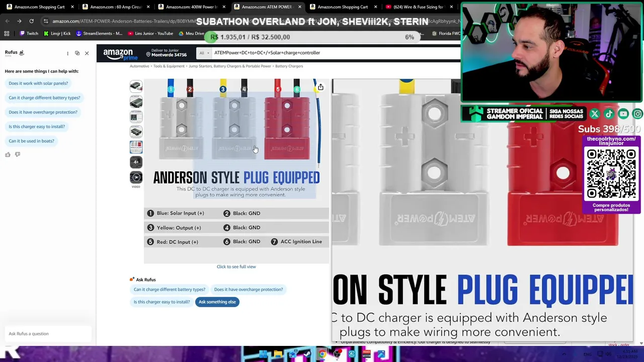This screenshot has height=362, width=644.
Task: Select the Anderson plug thumbnail
Action: coord(136,147)
